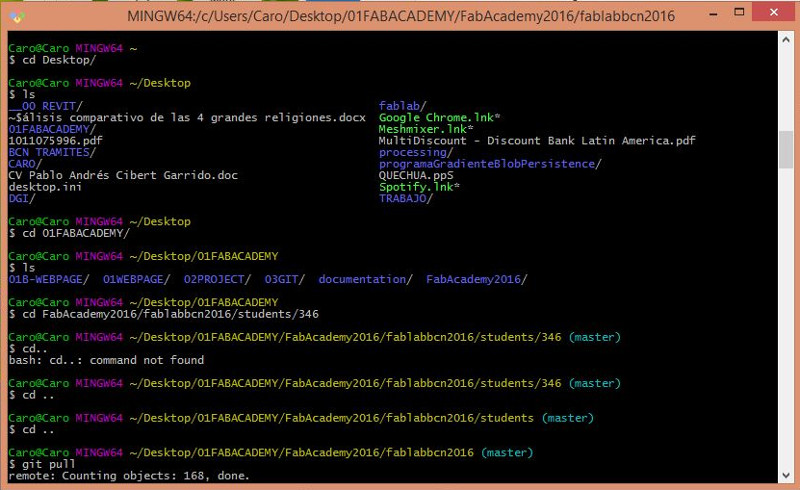800x490 pixels.
Task: Click the 'Google Chrome.lnk*' entry
Action: tap(439, 117)
